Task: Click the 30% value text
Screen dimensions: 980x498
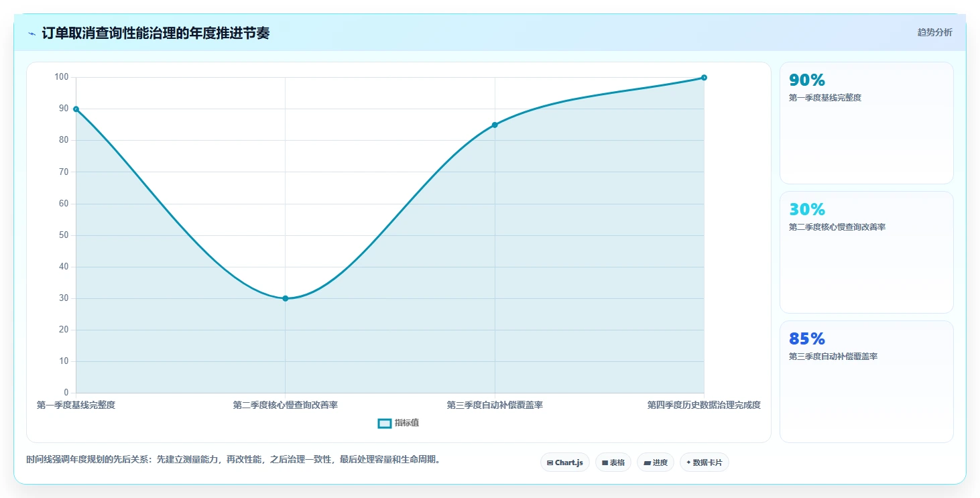Action: click(807, 209)
